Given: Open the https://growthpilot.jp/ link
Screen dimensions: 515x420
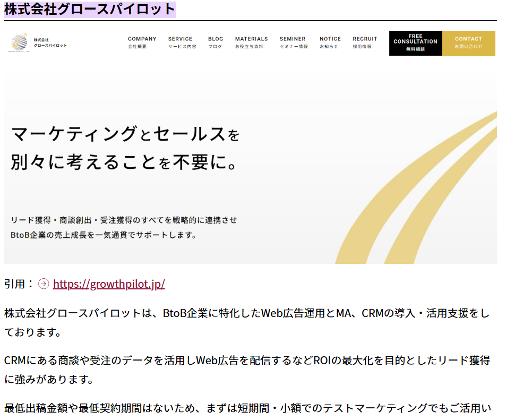Looking at the screenshot, I should tap(109, 284).
